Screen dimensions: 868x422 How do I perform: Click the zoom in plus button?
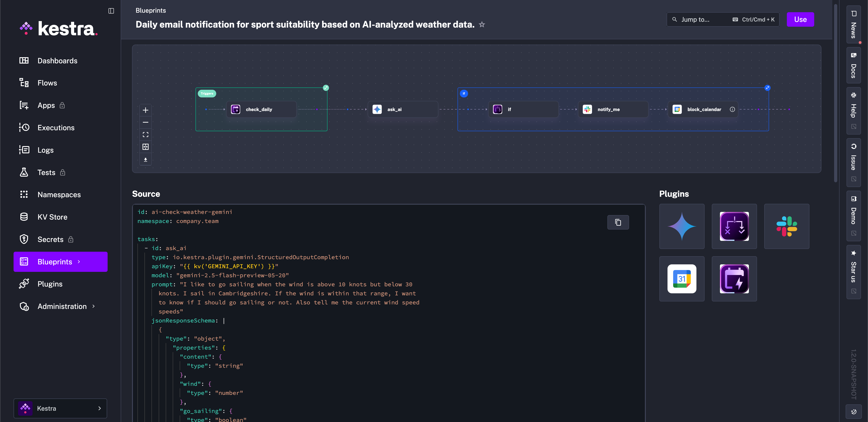tap(146, 110)
